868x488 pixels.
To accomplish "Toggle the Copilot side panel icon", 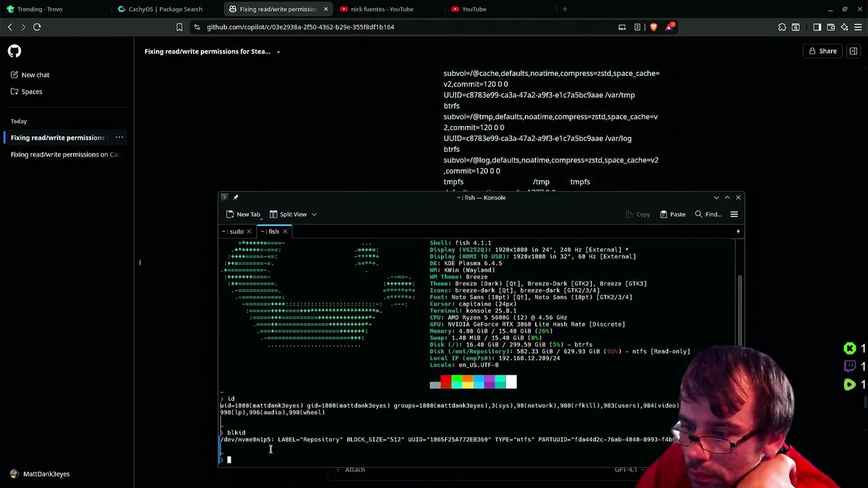I will (x=854, y=51).
